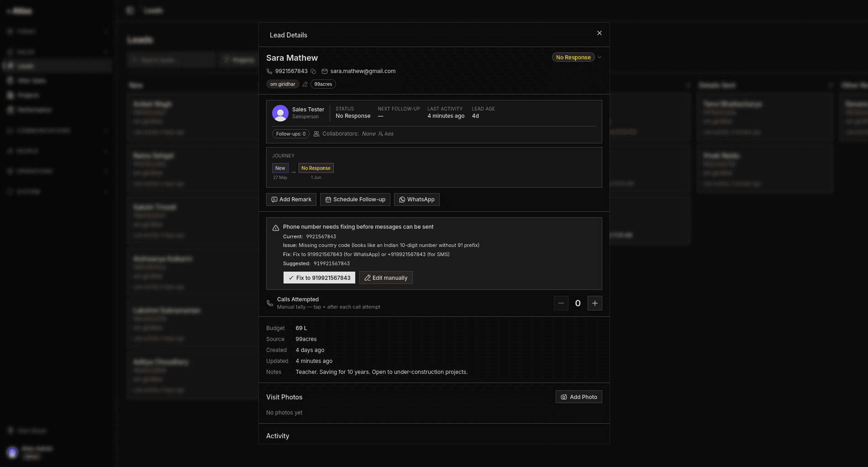Copy phone number 9921567843 icon

point(313,71)
